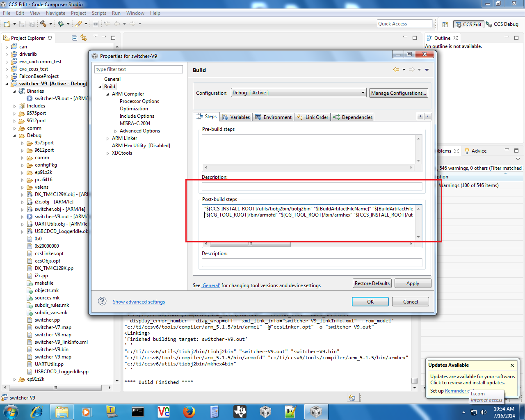Click the type filter text field

[x=139, y=69]
